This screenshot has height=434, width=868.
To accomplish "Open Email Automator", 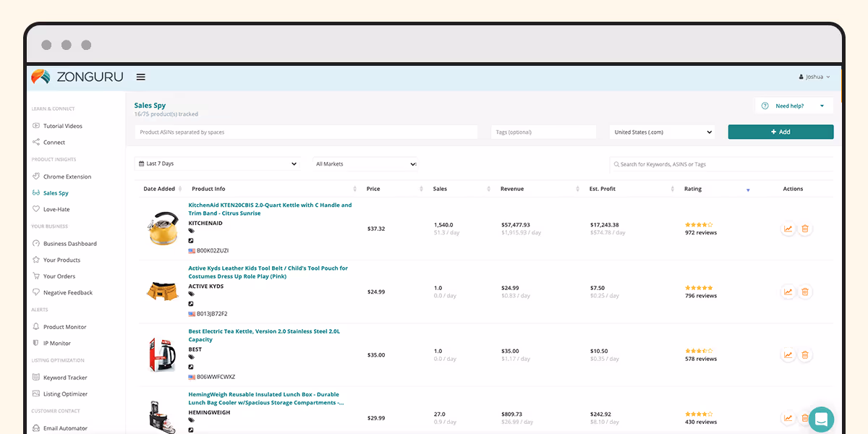I will pos(65,428).
